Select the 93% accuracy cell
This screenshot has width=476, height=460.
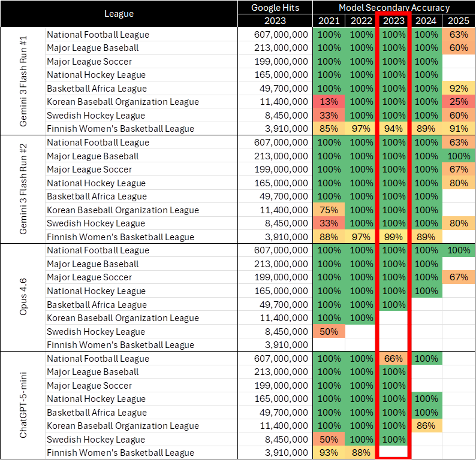(x=329, y=453)
